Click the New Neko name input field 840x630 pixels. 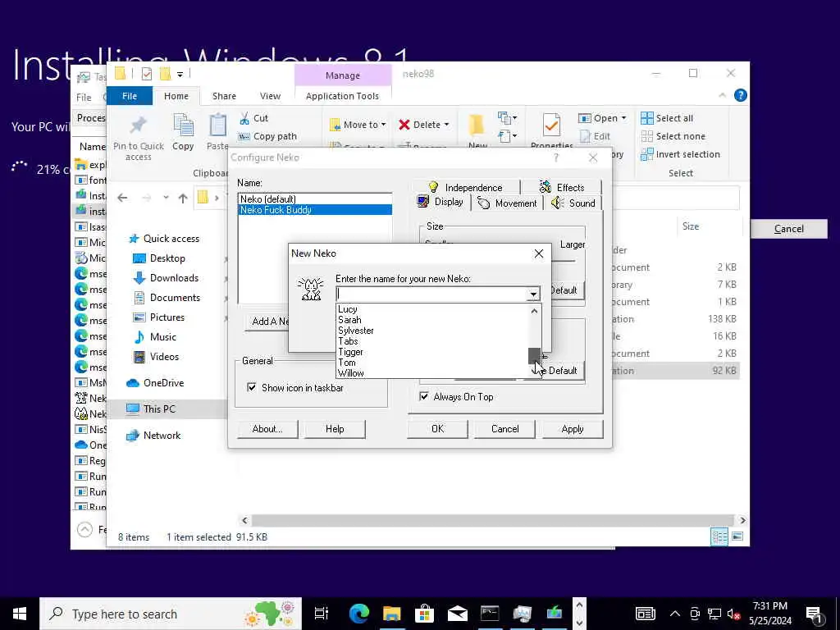pyautogui.click(x=431, y=294)
